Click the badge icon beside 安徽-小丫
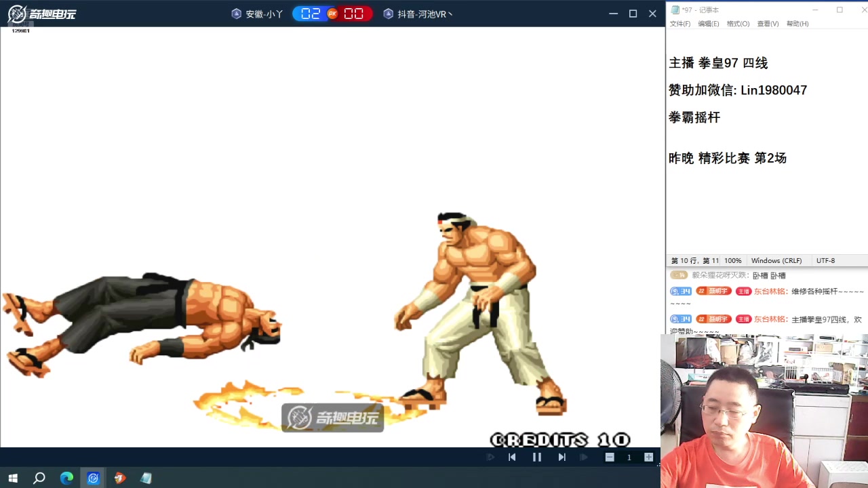Viewport: 868px width, 488px height. [237, 14]
